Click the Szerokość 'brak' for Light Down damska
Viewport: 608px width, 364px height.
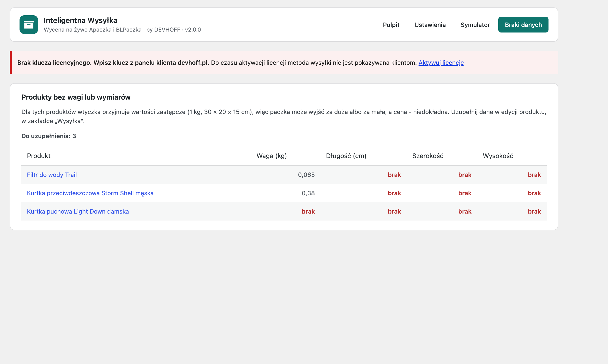pyautogui.click(x=465, y=211)
